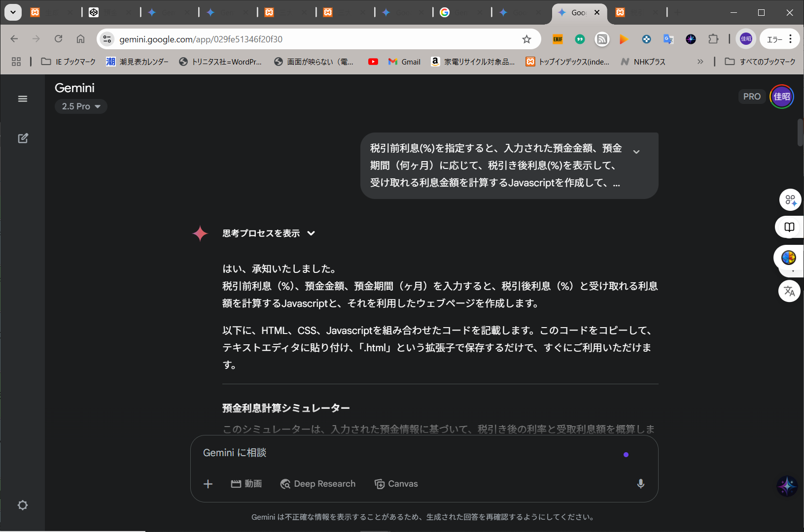Click the book reader extension side button
Image resolution: width=804 pixels, height=532 pixels.
[x=790, y=227]
